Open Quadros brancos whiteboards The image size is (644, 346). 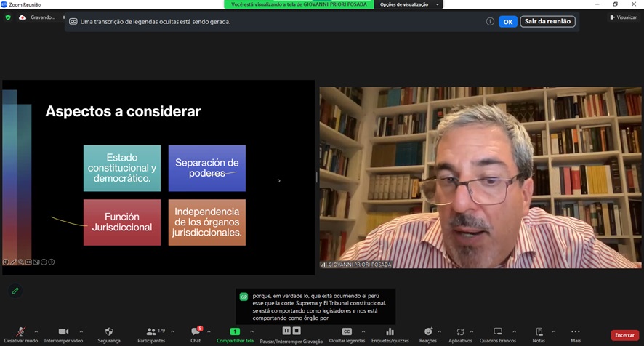click(498, 334)
